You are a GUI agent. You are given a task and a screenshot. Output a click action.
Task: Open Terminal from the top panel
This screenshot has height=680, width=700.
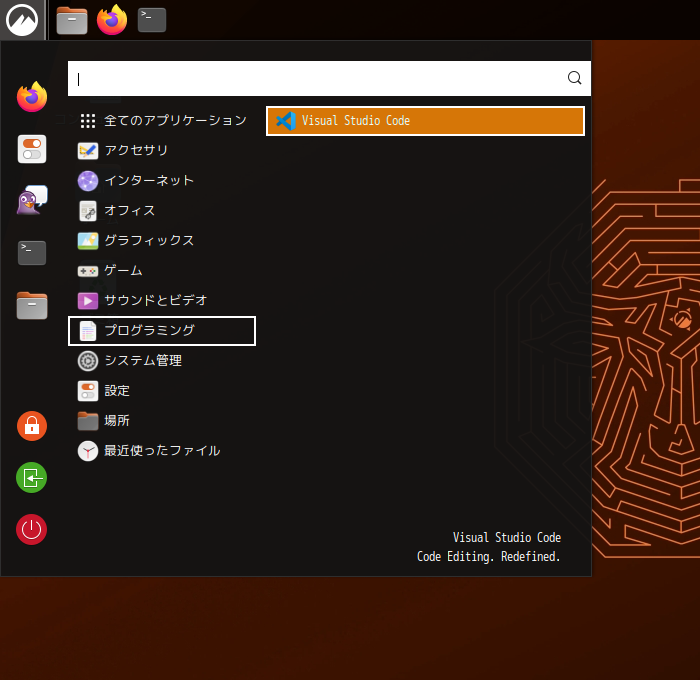pos(152,20)
